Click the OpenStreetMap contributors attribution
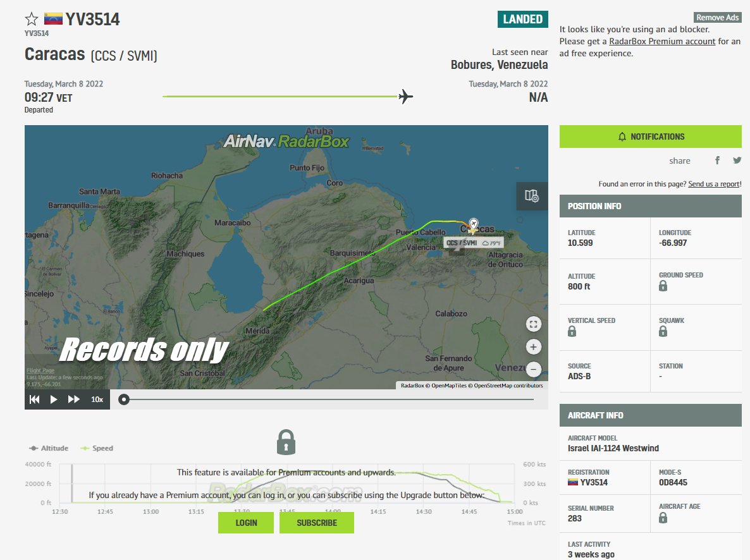 coord(508,386)
